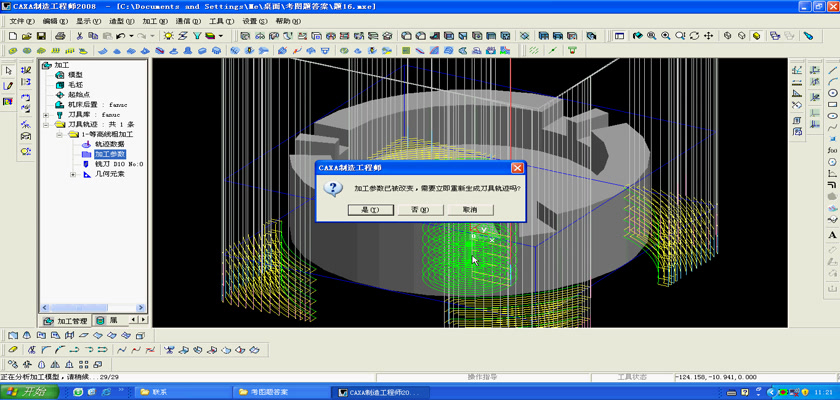Click the first yellow-green machining icon in second toolbar
840x400 pixels.
13,50
